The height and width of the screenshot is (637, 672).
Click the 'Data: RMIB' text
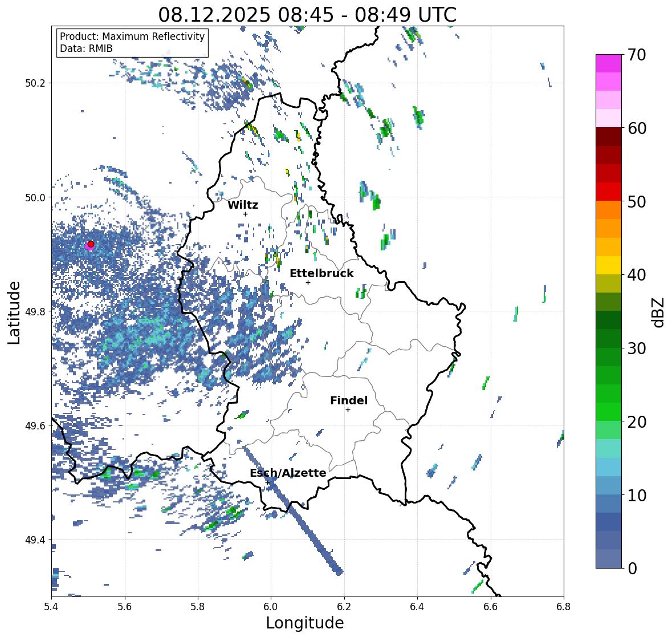click(x=86, y=48)
